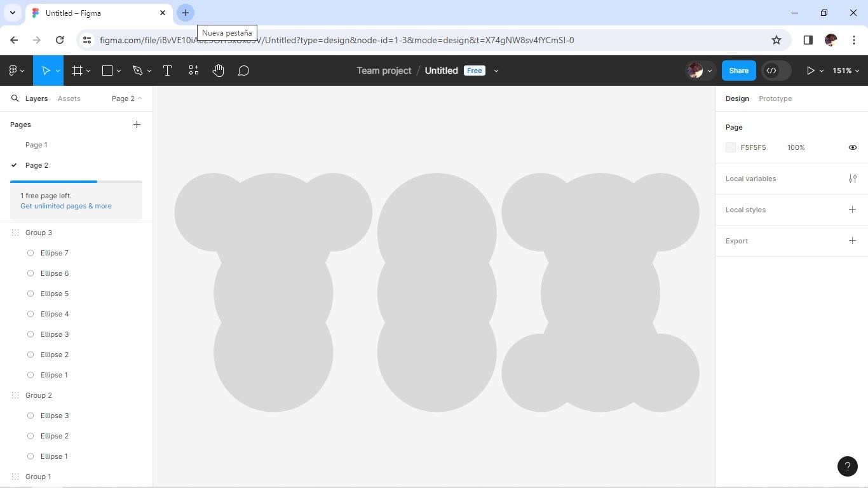Collapse the Page 2 pages list
Viewport: 868px width, 488px height.
click(x=126, y=98)
